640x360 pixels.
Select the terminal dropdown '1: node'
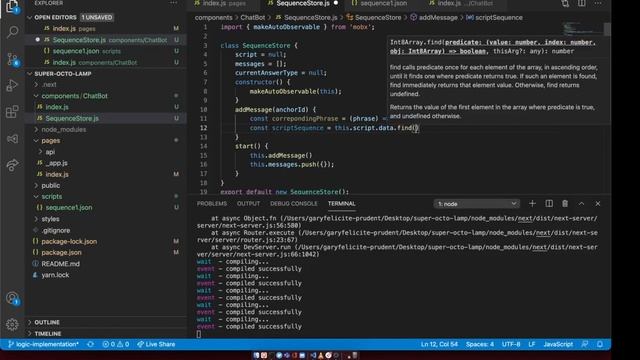tap(477, 203)
